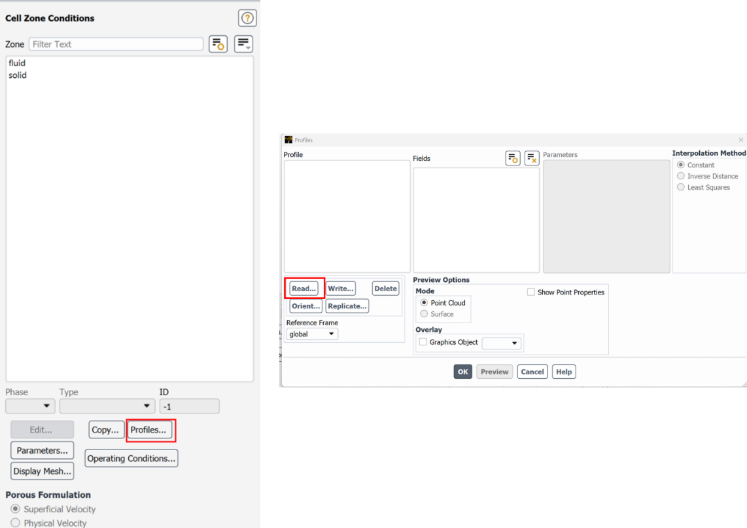This screenshot has width=747, height=528.
Task: Click inside the Zone Filter Text field
Action: (x=115, y=44)
